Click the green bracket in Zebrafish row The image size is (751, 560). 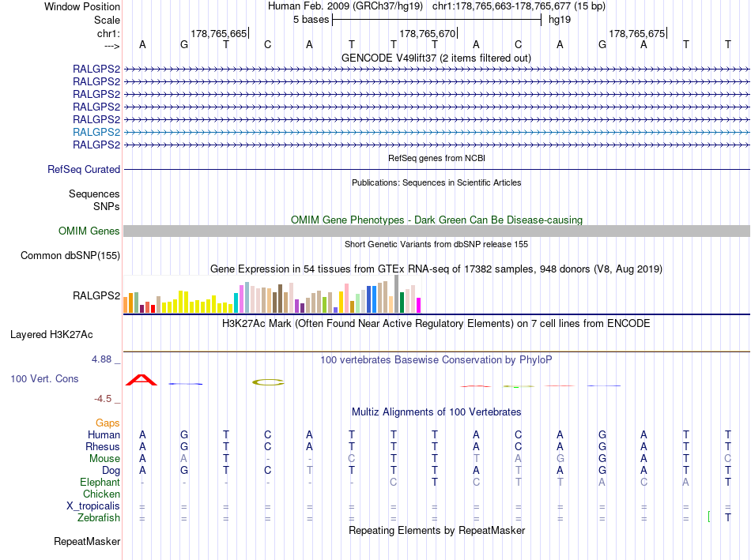[x=709, y=517]
